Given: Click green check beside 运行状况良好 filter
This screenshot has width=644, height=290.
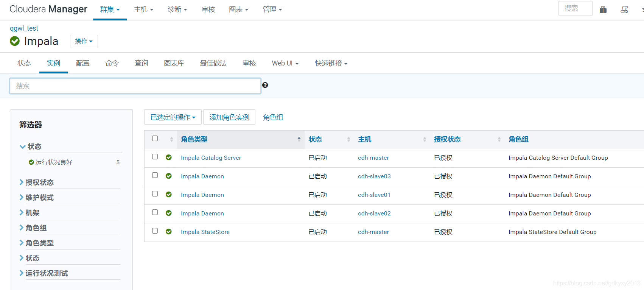Looking at the screenshot, I should (x=31, y=162).
